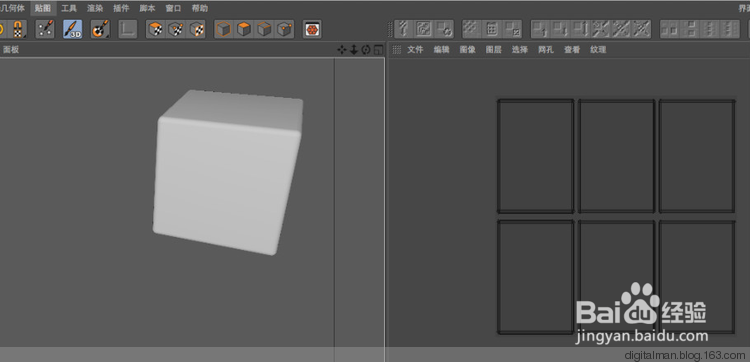Select the bottom-left UV island rectangle
Image resolution: width=750 pixels, height=362 pixels.
click(535, 277)
